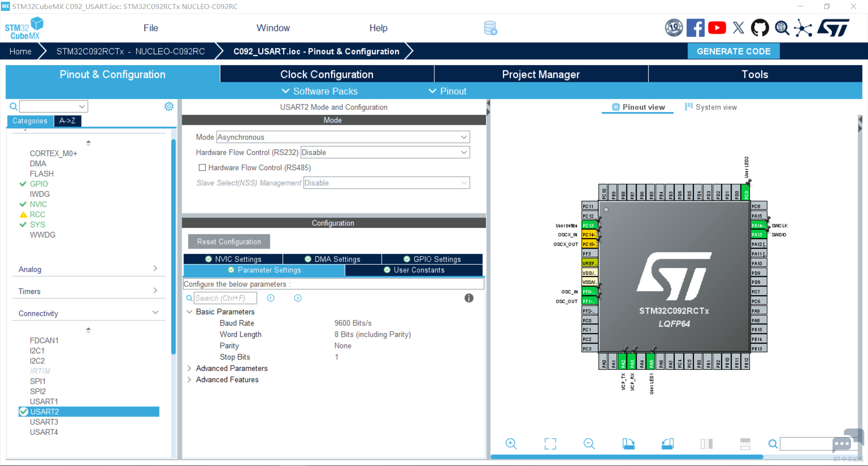
Task: Go to next search result arrow
Action: tap(297, 298)
